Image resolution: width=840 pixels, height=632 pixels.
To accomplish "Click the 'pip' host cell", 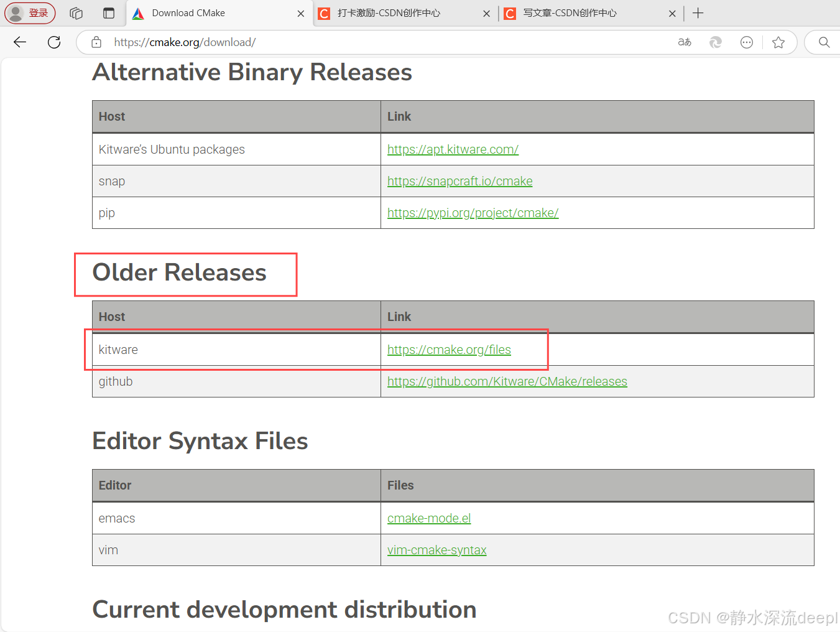I will 236,213.
